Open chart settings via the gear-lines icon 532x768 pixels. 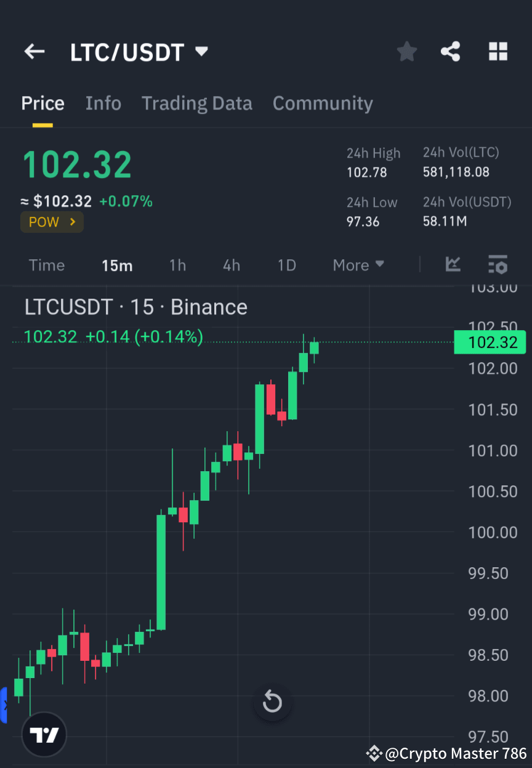click(x=498, y=265)
